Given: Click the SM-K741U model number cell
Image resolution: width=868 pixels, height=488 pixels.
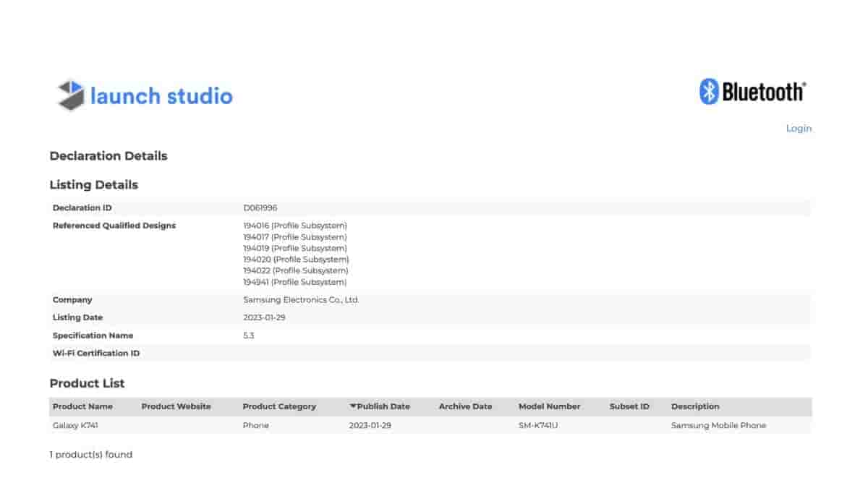Looking at the screenshot, I should (538, 426).
